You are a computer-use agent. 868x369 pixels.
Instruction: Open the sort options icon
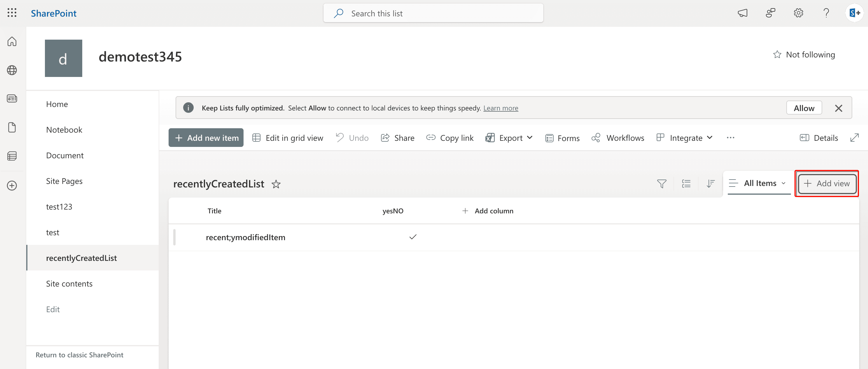coord(710,184)
